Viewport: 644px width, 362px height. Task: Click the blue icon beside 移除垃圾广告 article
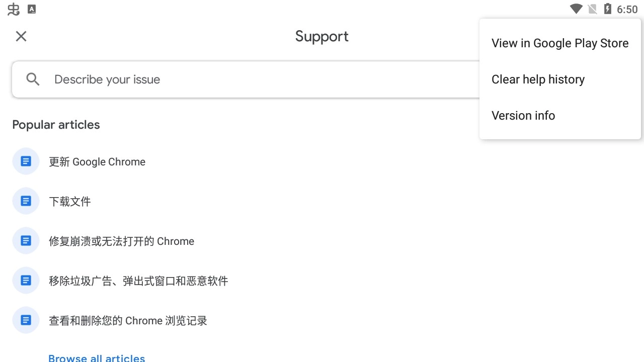(x=26, y=280)
